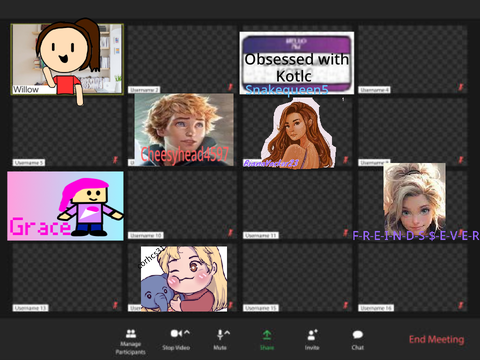Click the Stop Video text label

point(176,348)
